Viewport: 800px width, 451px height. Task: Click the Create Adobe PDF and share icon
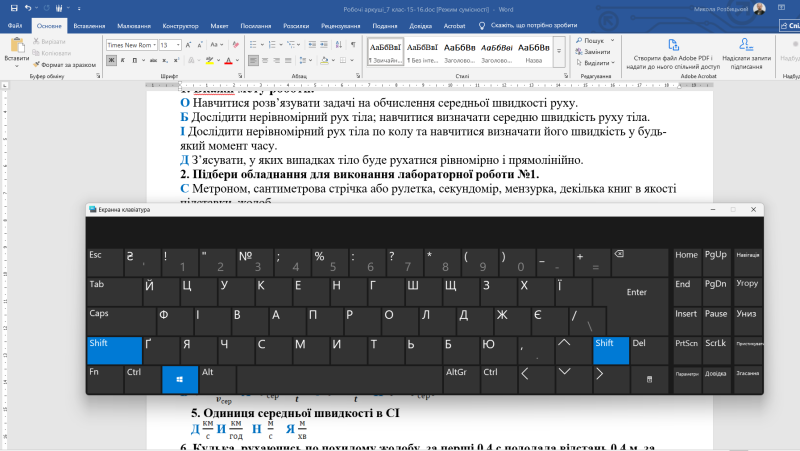click(x=673, y=45)
